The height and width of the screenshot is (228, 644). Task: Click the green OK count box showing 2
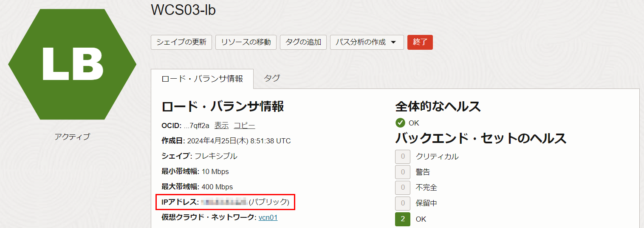point(403,219)
